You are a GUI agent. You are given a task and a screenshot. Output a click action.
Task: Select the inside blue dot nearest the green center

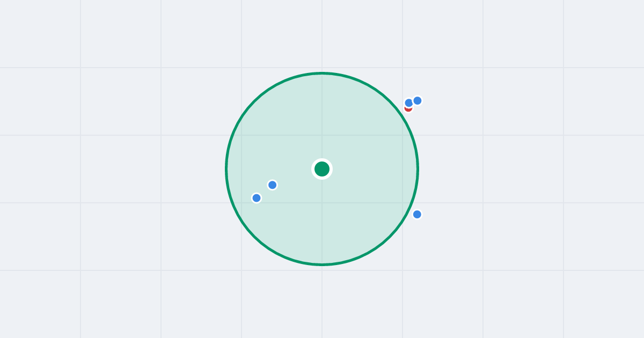click(273, 185)
